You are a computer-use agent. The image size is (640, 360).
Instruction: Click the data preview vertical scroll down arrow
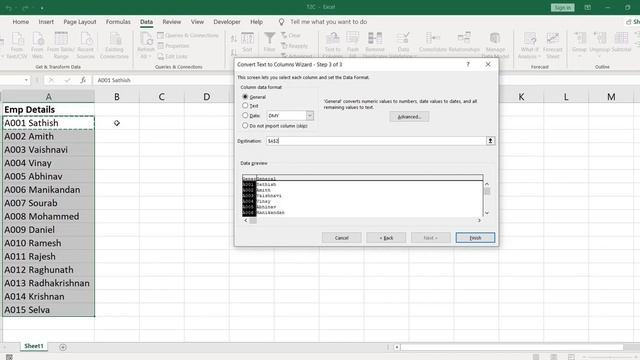487,213
